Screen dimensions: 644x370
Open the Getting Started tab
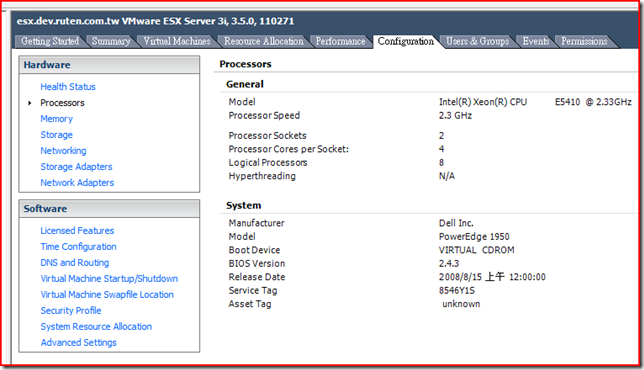[50, 41]
